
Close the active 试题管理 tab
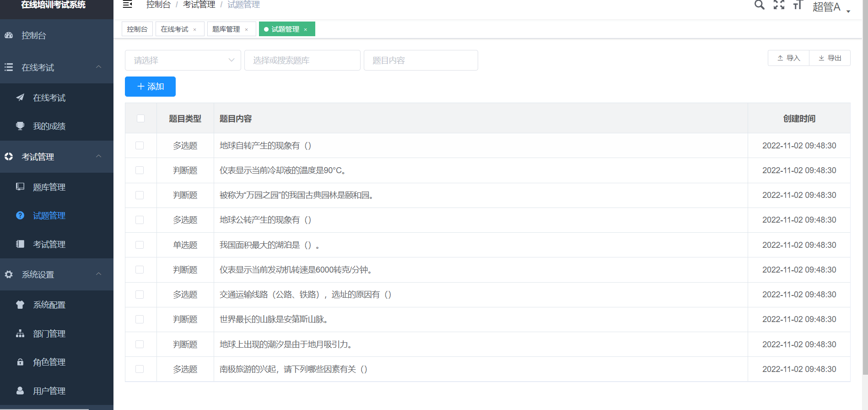tap(305, 30)
